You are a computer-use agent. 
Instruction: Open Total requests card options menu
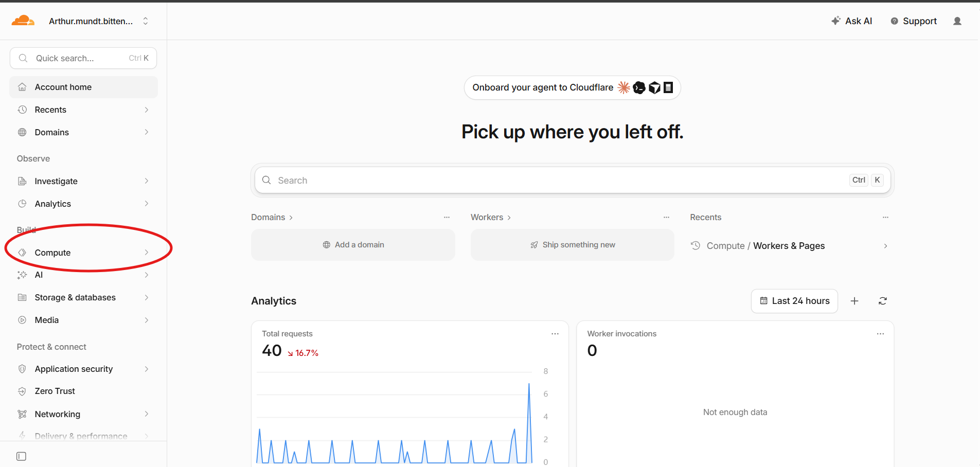(x=555, y=334)
